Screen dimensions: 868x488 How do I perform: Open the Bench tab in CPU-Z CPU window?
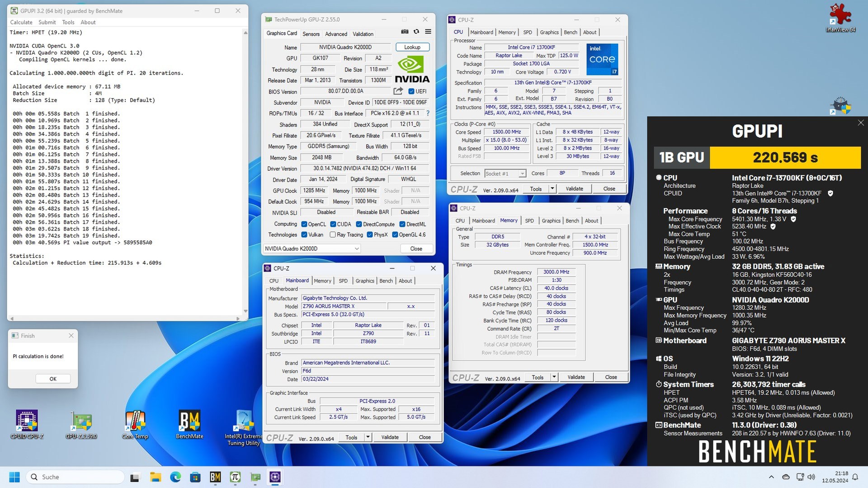(571, 33)
